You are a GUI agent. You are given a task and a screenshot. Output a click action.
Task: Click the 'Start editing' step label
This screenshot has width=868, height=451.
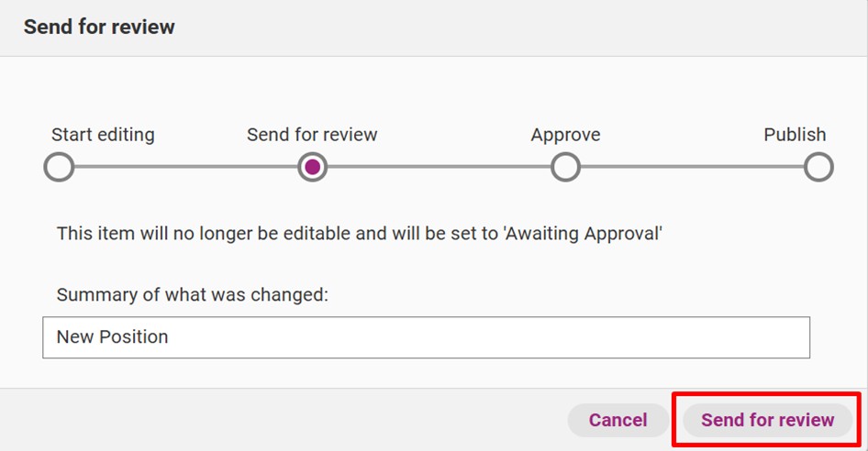tap(103, 135)
